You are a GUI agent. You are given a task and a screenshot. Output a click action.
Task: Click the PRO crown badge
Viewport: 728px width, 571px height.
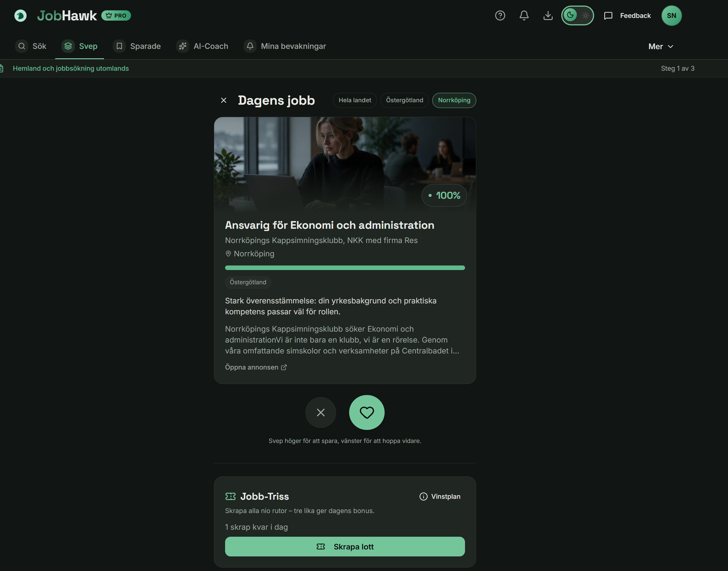[116, 16]
